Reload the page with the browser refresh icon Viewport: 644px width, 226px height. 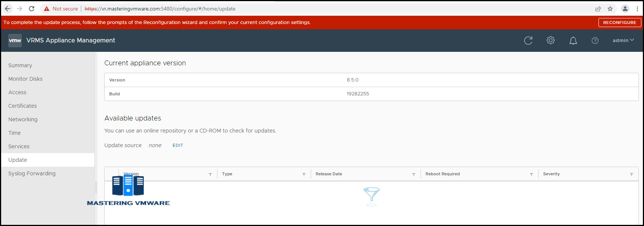pyautogui.click(x=32, y=9)
